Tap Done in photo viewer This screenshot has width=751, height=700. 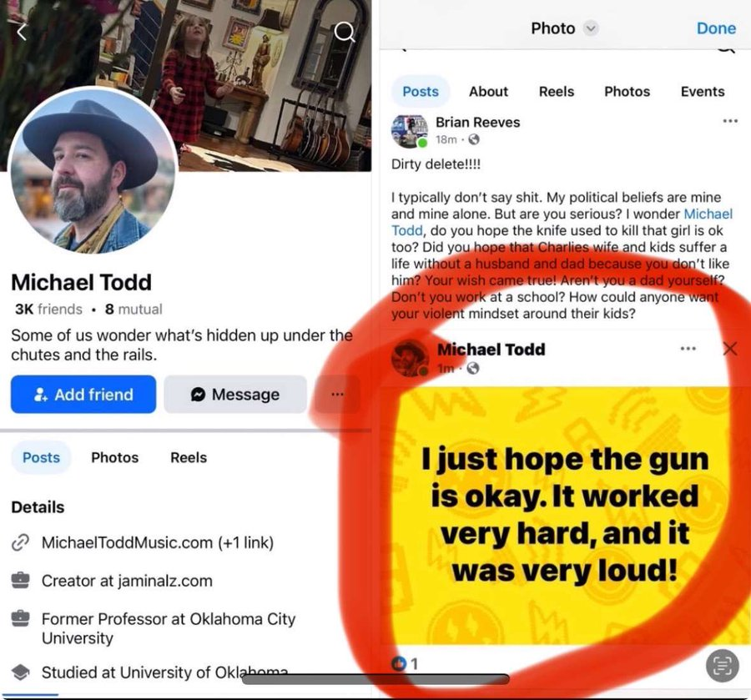(716, 28)
